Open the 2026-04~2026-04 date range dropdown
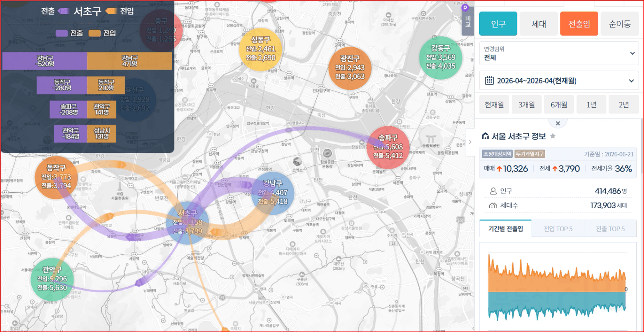This screenshot has height=332, width=644. 559,80
